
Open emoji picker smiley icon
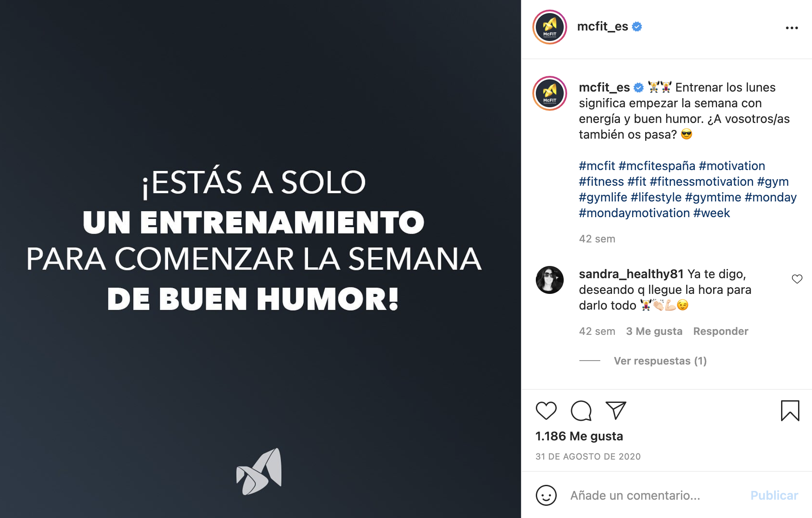546,495
